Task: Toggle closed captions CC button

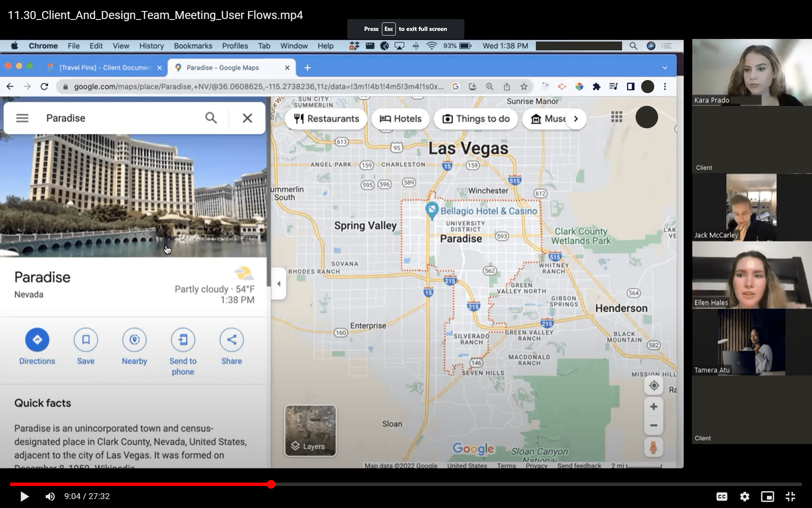Action: (x=722, y=497)
